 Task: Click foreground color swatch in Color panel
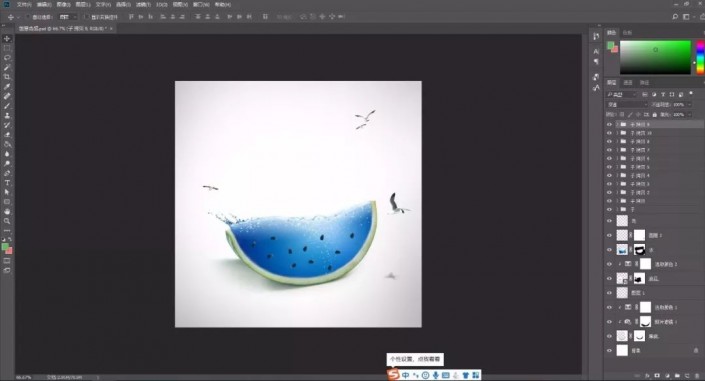tap(610, 45)
